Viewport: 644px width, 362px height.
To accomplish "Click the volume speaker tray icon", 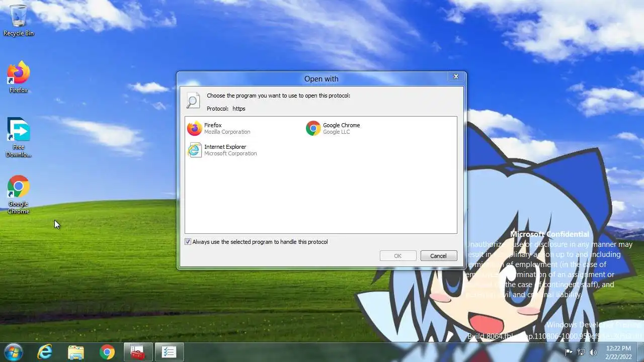I will coord(593,352).
